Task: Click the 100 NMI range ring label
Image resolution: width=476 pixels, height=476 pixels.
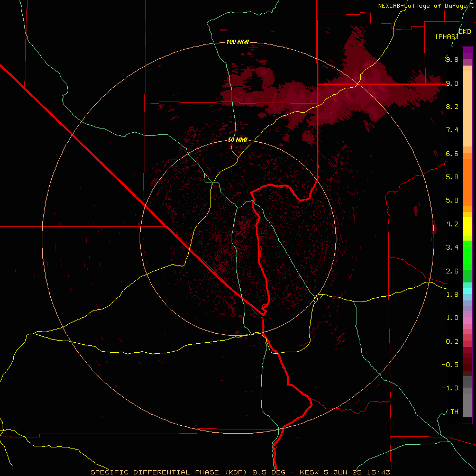Action: click(237, 42)
